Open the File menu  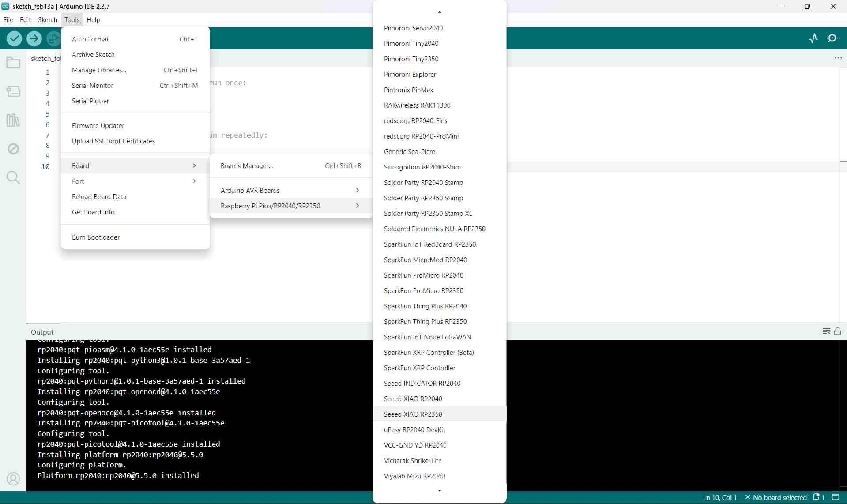[x=8, y=19]
